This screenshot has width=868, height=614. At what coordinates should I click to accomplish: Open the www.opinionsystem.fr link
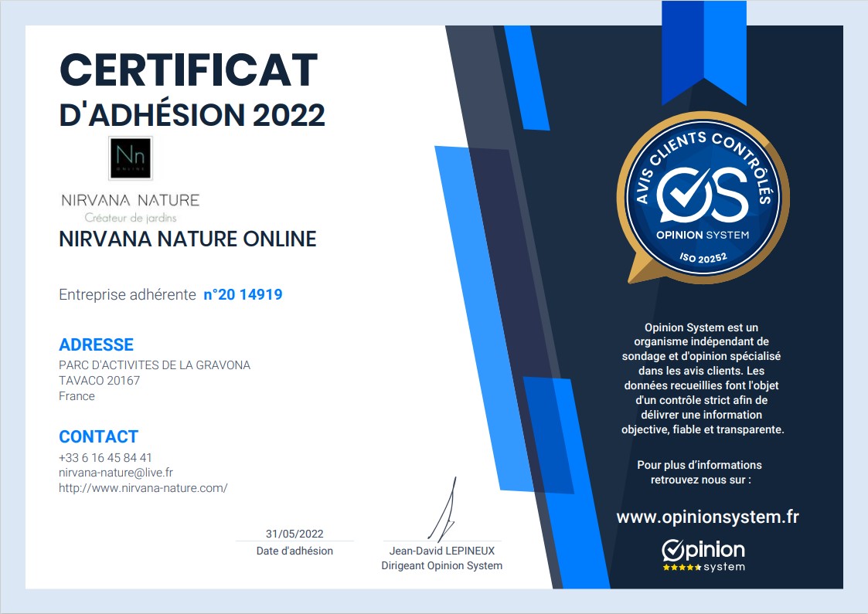click(x=707, y=517)
